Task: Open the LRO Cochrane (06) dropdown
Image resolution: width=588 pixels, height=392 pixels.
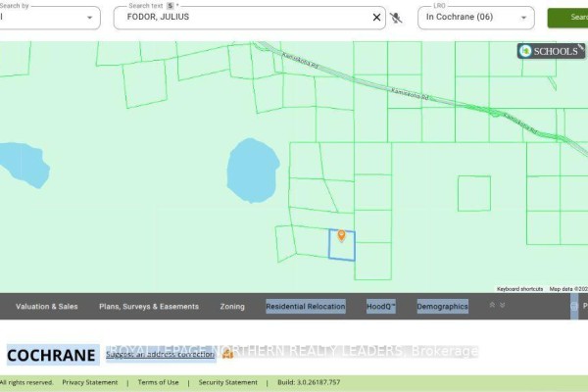Action: (x=476, y=18)
